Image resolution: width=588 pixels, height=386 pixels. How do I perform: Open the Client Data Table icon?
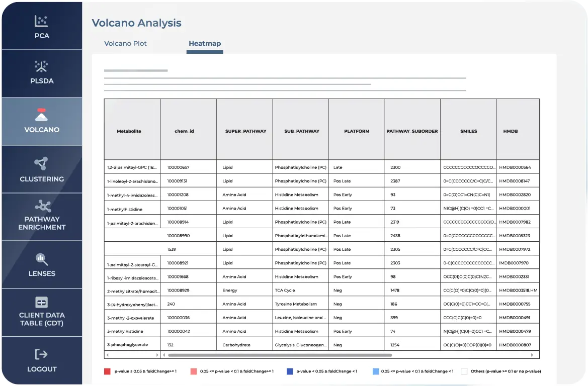[x=41, y=302]
